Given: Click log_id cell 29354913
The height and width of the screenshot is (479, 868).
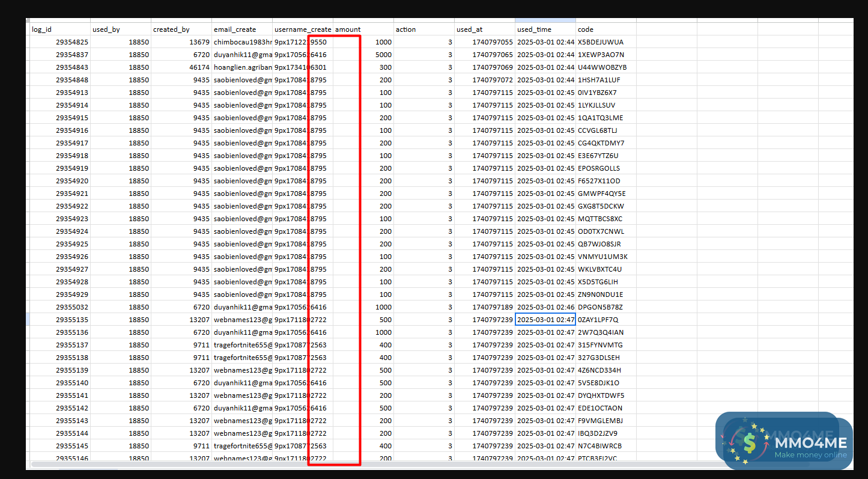Looking at the screenshot, I should 60,93.
